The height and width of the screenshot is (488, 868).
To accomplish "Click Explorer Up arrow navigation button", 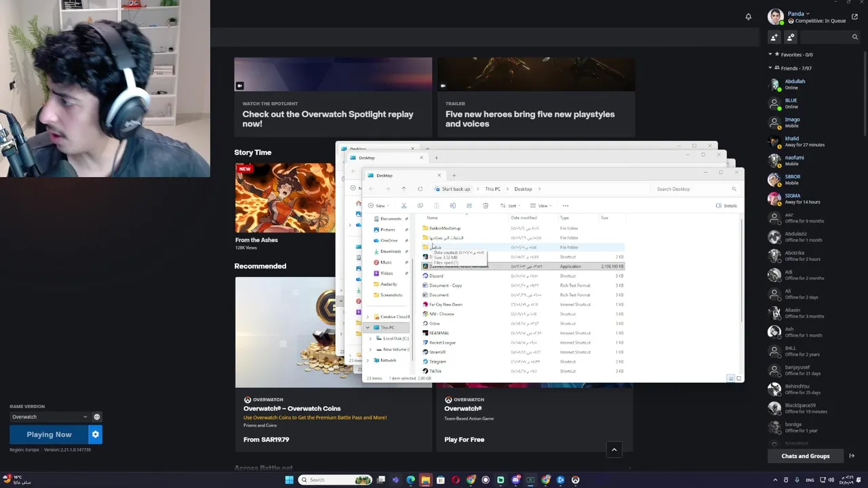I will pyautogui.click(x=403, y=189).
